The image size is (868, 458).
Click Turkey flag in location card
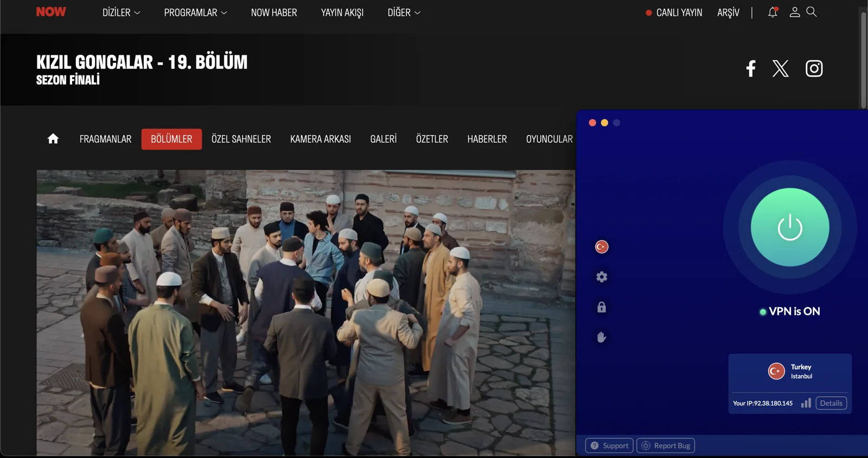click(x=776, y=371)
